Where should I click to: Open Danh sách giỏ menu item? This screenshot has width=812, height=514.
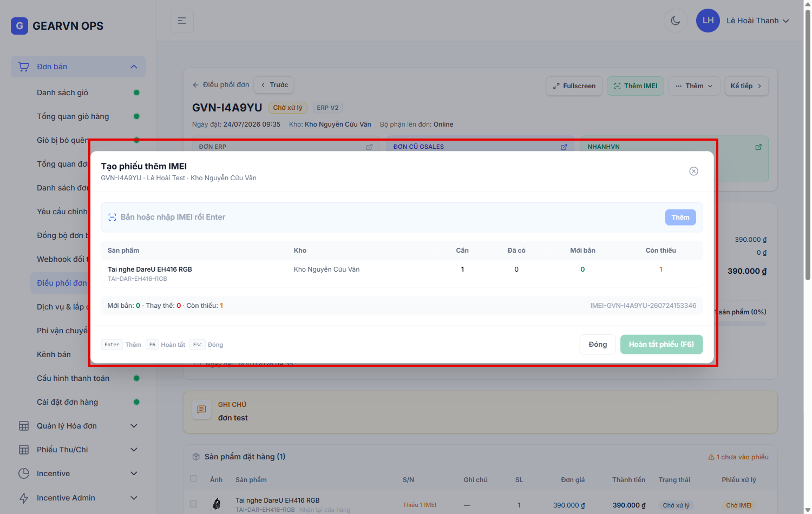(x=62, y=93)
